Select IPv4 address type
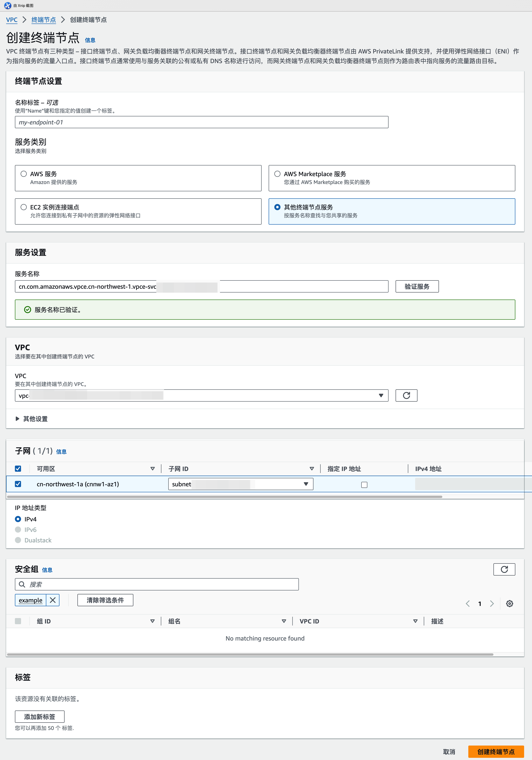This screenshot has width=532, height=760. click(x=18, y=519)
